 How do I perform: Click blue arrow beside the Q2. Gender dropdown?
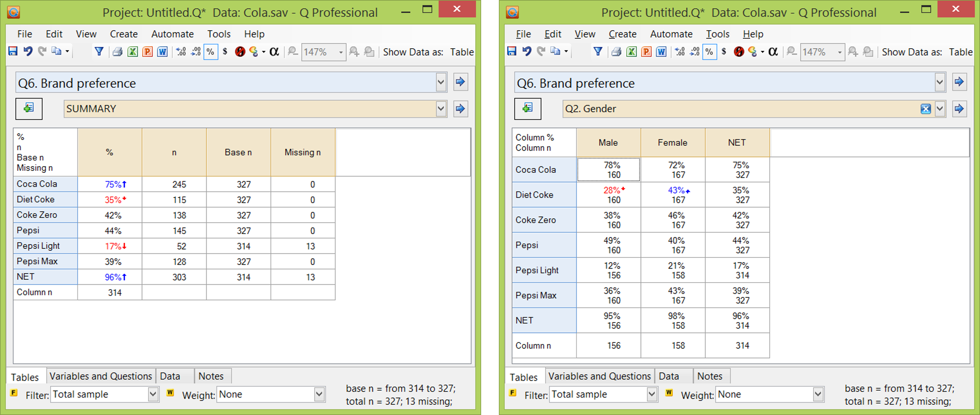pos(959,109)
